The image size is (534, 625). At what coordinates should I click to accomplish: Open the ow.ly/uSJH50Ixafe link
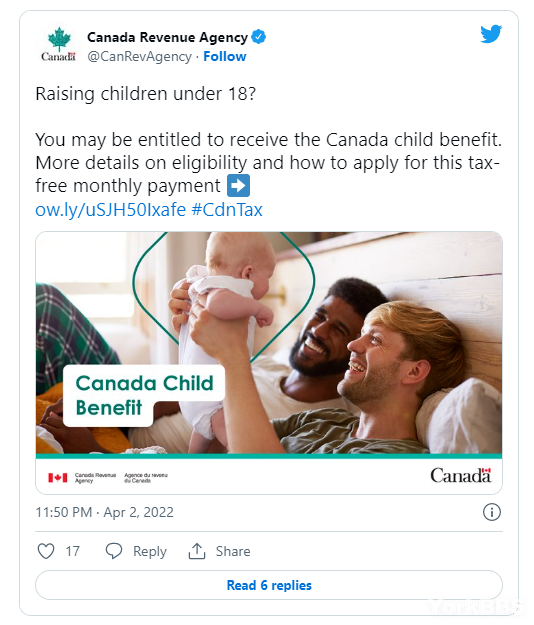(x=110, y=210)
